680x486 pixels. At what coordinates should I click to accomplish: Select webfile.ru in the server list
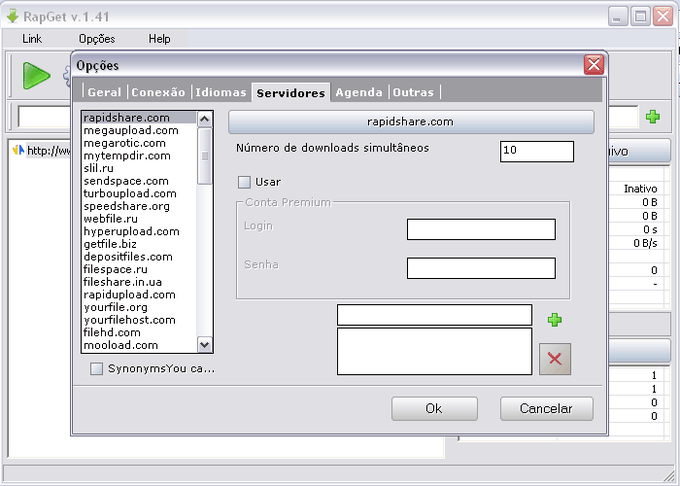click(139, 219)
